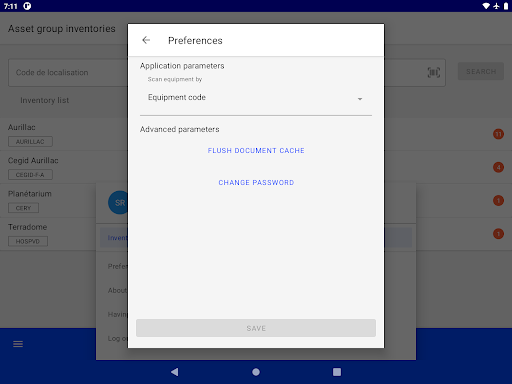The image size is (512, 384).
Task: Tap the SR user avatar
Action: pos(118,203)
